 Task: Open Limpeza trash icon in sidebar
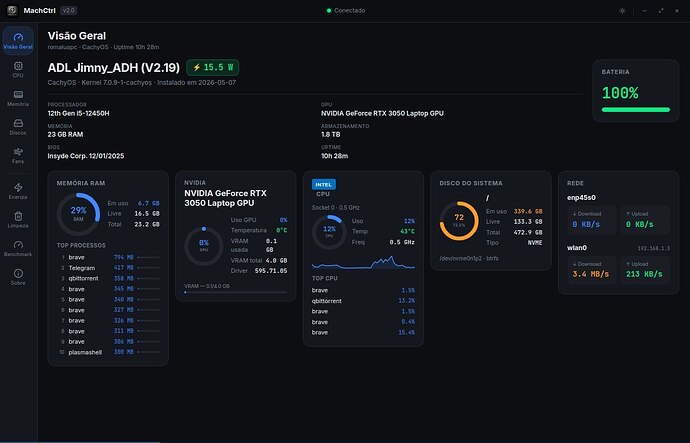tap(18, 220)
